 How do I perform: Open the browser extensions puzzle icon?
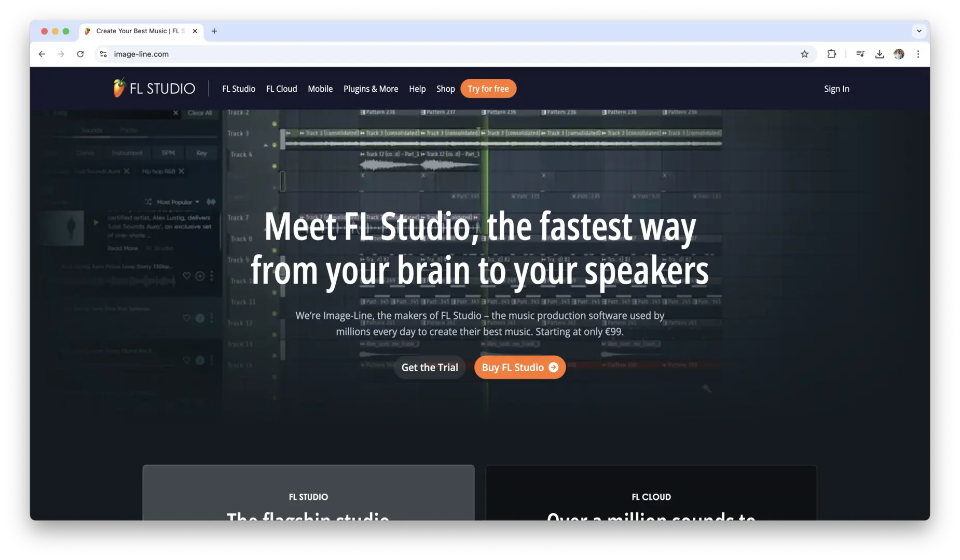click(x=831, y=54)
